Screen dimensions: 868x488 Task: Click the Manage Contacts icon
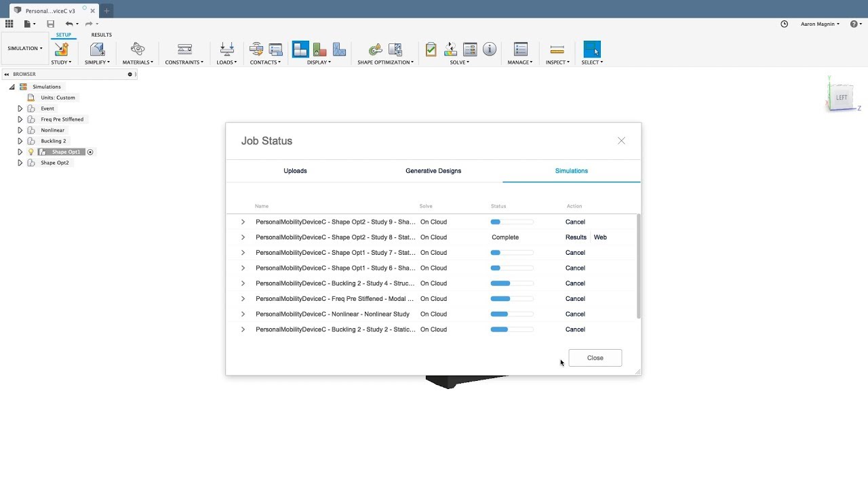(x=275, y=49)
